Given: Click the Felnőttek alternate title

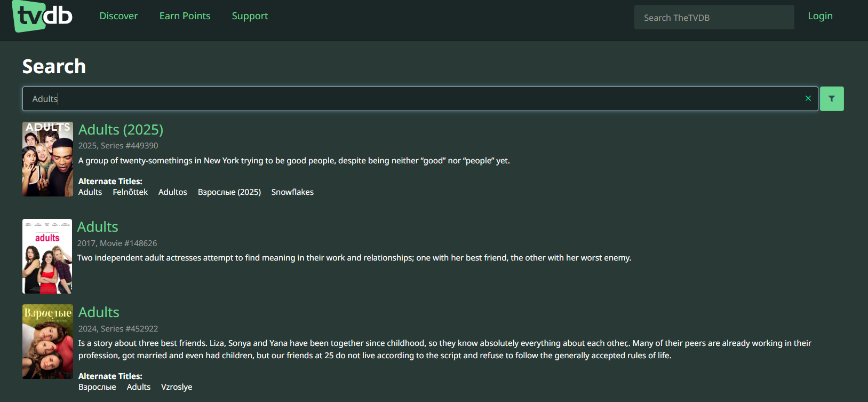Looking at the screenshot, I should [x=130, y=192].
